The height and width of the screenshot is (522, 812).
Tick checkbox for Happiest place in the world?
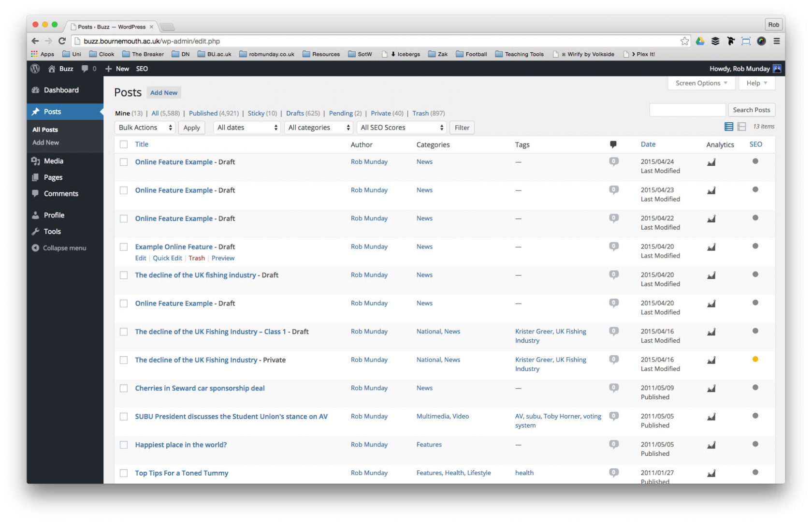(x=124, y=445)
